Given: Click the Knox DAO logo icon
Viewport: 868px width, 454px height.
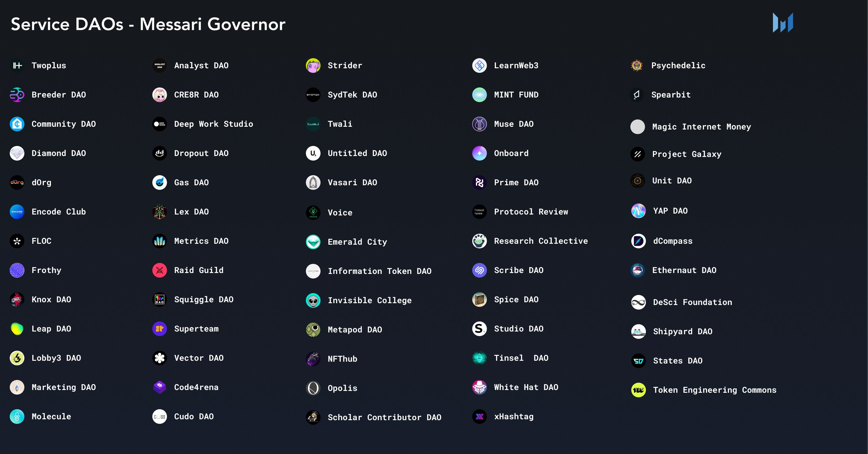Looking at the screenshot, I should (17, 299).
